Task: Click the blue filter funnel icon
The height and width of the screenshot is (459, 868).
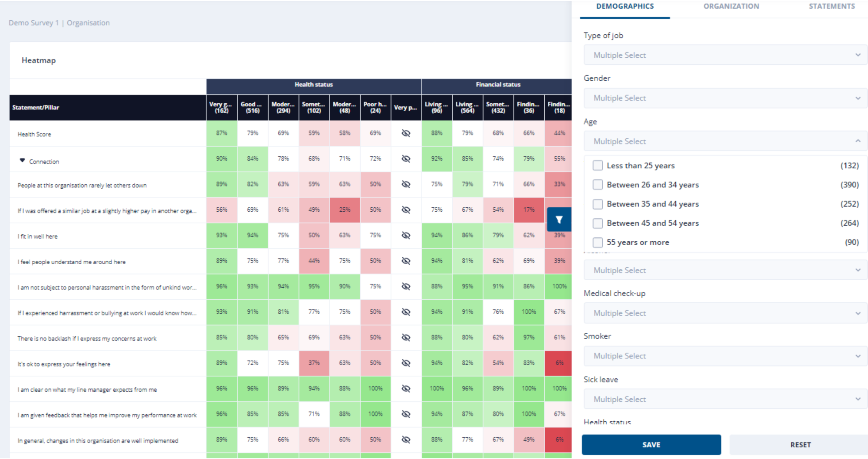Action: click(559, 220)
